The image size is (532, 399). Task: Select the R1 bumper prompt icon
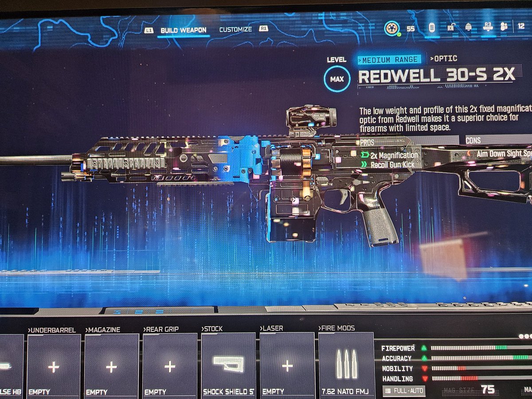[x=264, y=28]
